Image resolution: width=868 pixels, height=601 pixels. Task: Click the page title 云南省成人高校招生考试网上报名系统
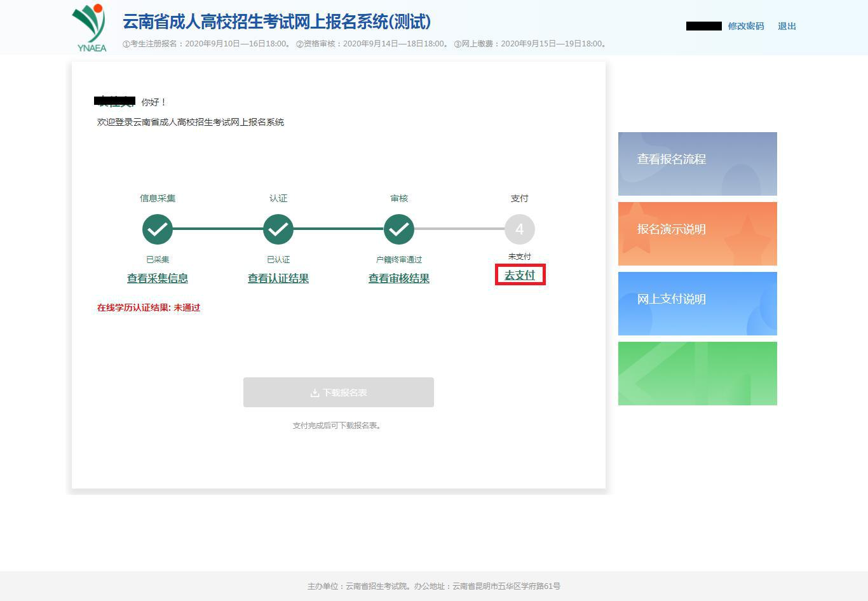(x=276, y=22)
